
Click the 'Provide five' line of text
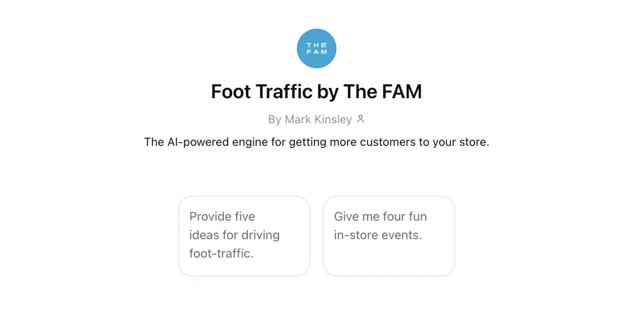[222, 217]
